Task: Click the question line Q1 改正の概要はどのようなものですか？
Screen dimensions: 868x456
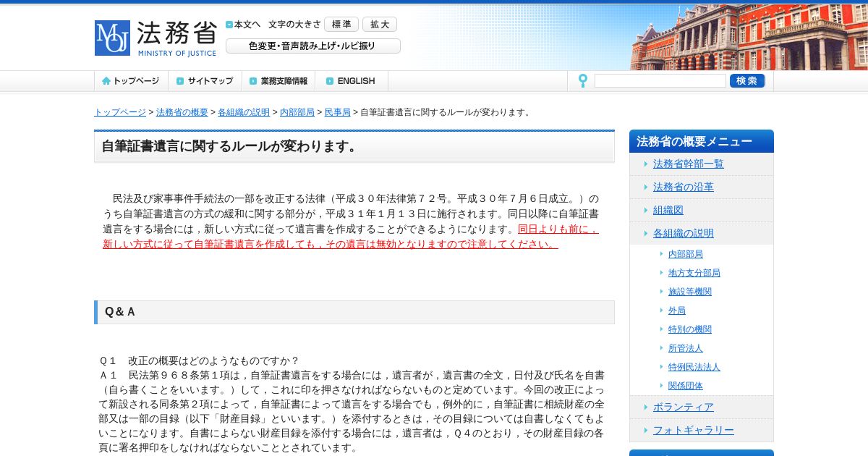Action: pyautogui.click(x=200, y=360)
